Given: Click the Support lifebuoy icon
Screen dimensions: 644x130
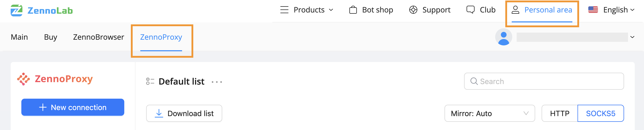Looking at the screenshot, I should (x=413, y=10).
